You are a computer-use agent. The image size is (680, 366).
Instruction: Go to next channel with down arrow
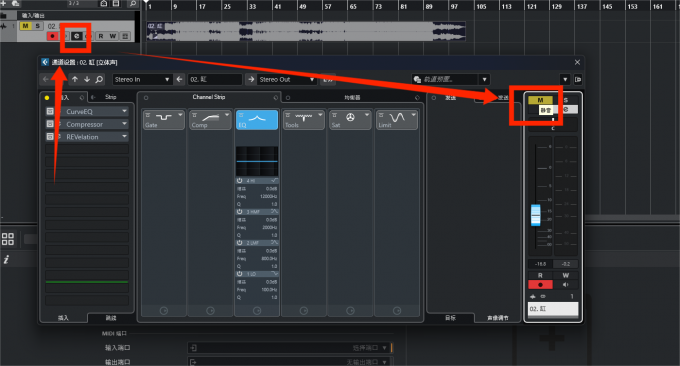coord(87,79)
